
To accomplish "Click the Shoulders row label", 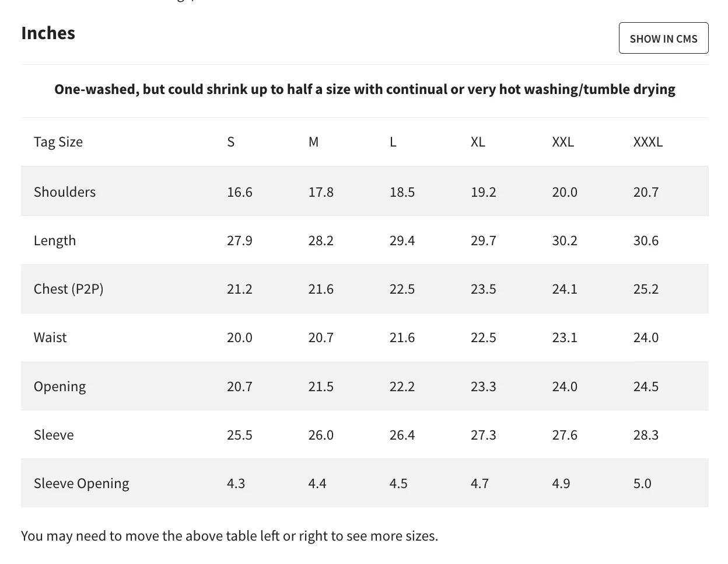I will (x=65, y=192).
